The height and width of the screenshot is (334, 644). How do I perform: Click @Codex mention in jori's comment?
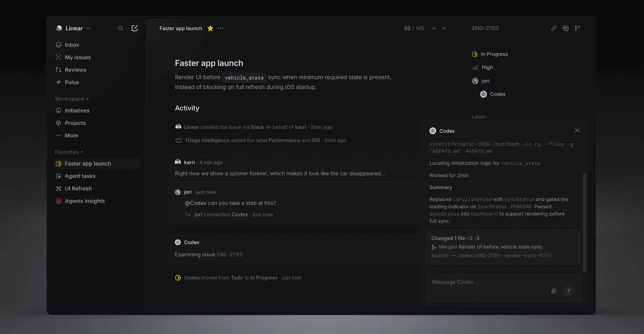pyautogui.click(x=195, y=203)
